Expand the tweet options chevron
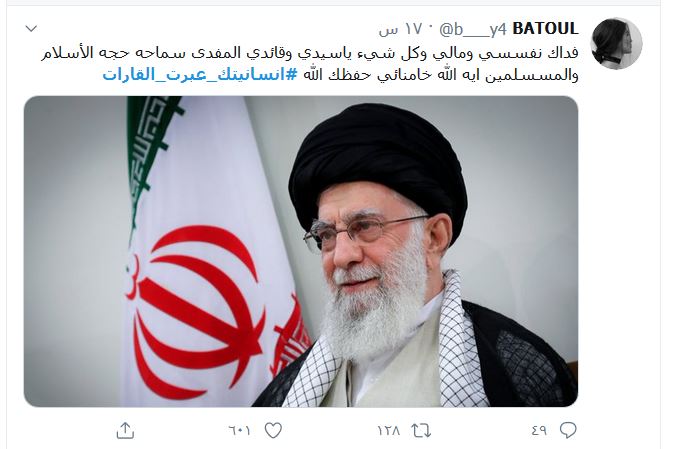The height and width of the screenshot is (449, 673). tap(31, 29)
